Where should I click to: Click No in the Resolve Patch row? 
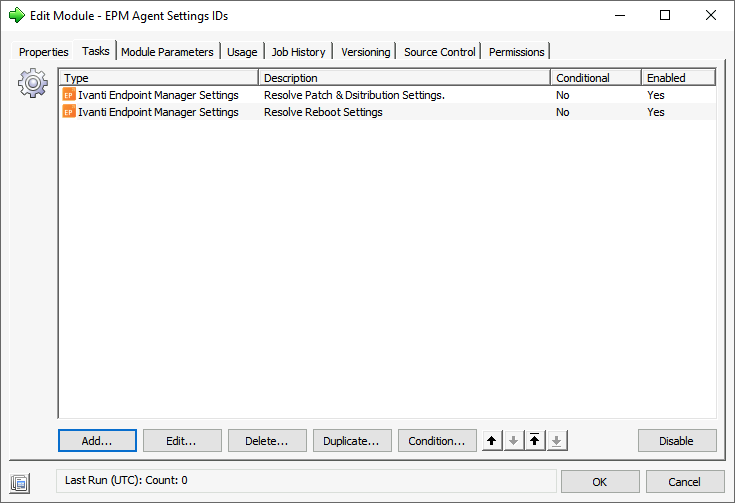pos(562,95)
